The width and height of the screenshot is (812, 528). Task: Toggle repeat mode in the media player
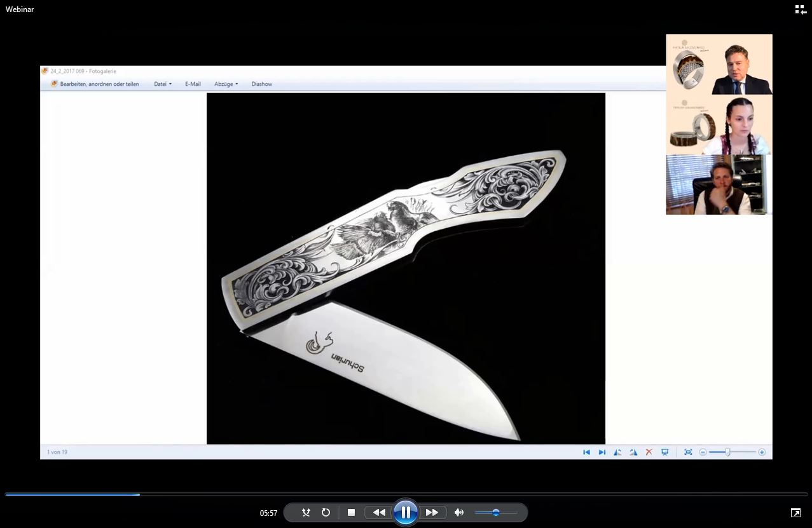click(x=326, y=512)
